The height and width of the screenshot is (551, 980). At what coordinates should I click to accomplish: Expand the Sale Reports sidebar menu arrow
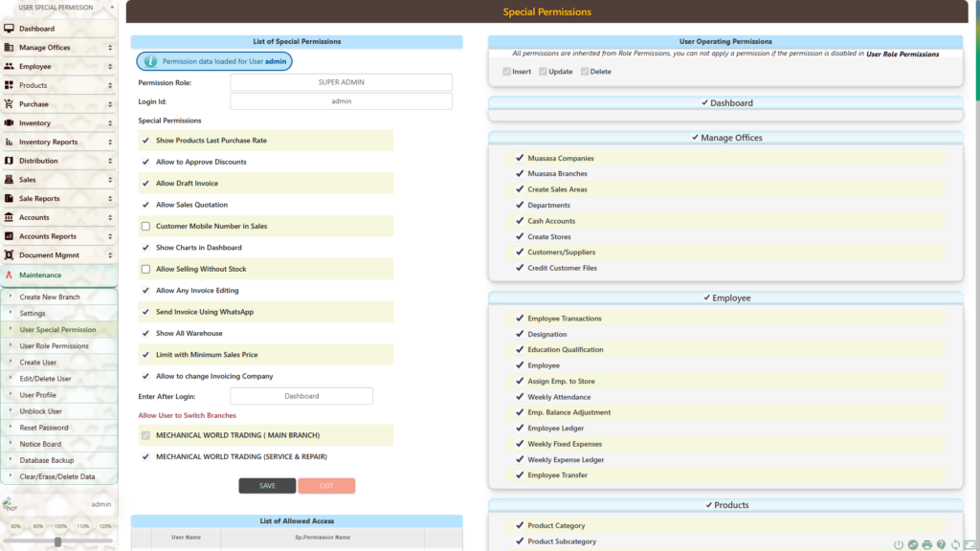(108, 199)
